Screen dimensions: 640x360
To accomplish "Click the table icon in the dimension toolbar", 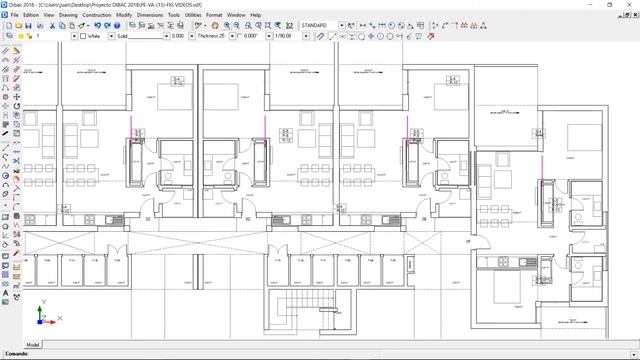I will [420, 26].
